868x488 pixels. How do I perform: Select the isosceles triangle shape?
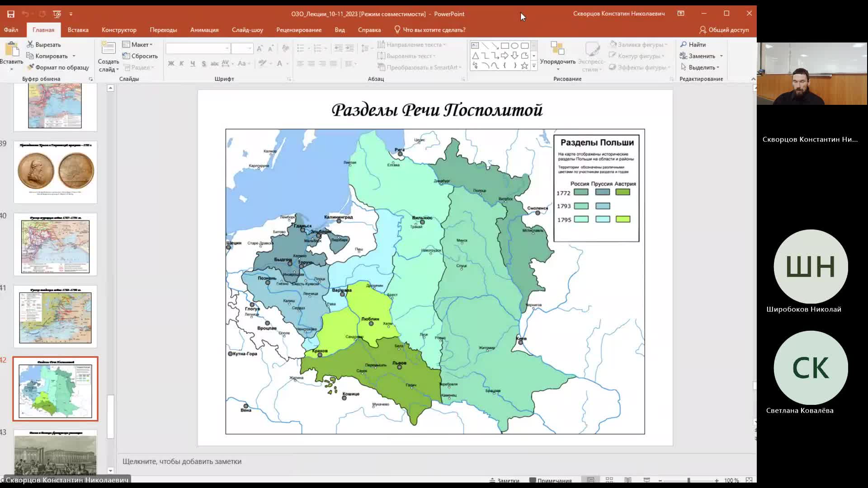[475, 56]
